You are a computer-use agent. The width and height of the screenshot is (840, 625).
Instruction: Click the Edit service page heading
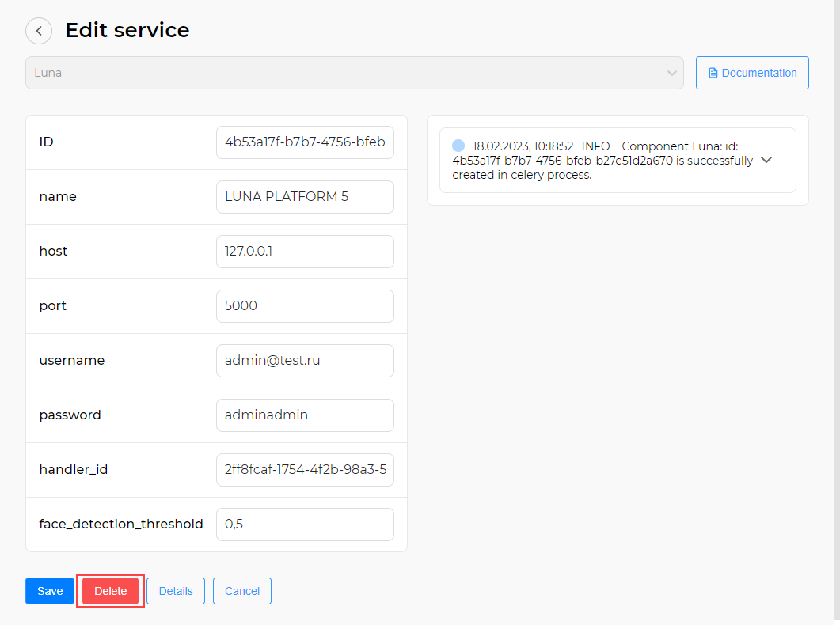[127, 31]
